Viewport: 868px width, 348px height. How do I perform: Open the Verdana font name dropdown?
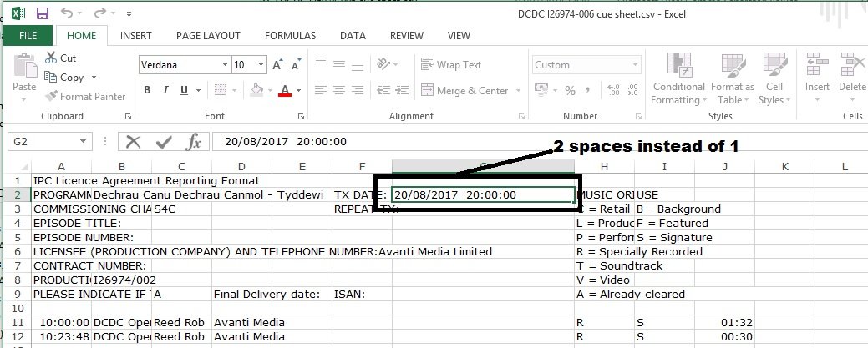(225, 65)
